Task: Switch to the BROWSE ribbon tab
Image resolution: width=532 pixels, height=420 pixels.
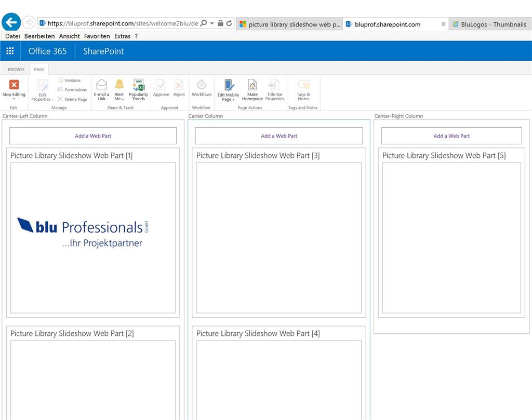Action: point(16,69)
